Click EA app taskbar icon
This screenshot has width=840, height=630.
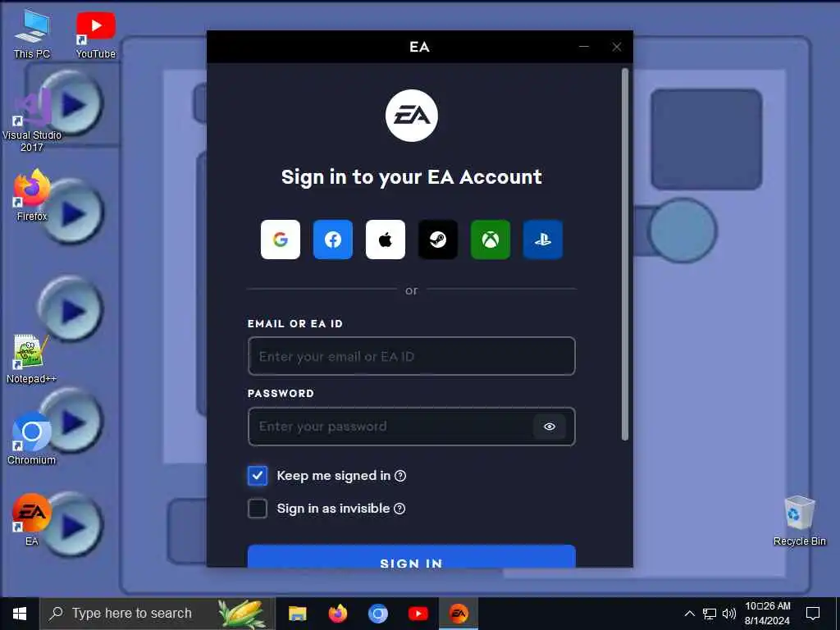click(459, 614)
